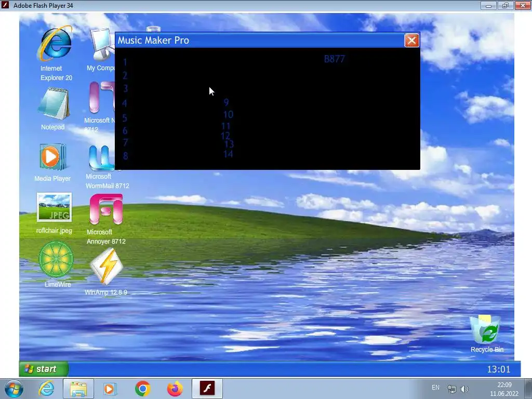Open File Explorer in Windows taskbar
Viewport: 532px width, 399px height.
pyautogui.click(x=78, y=389)
